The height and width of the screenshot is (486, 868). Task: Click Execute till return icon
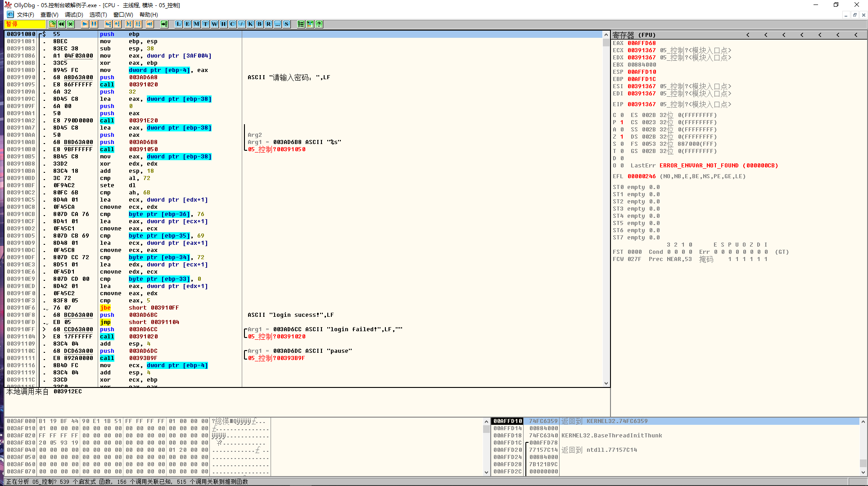tap(149, 24)
